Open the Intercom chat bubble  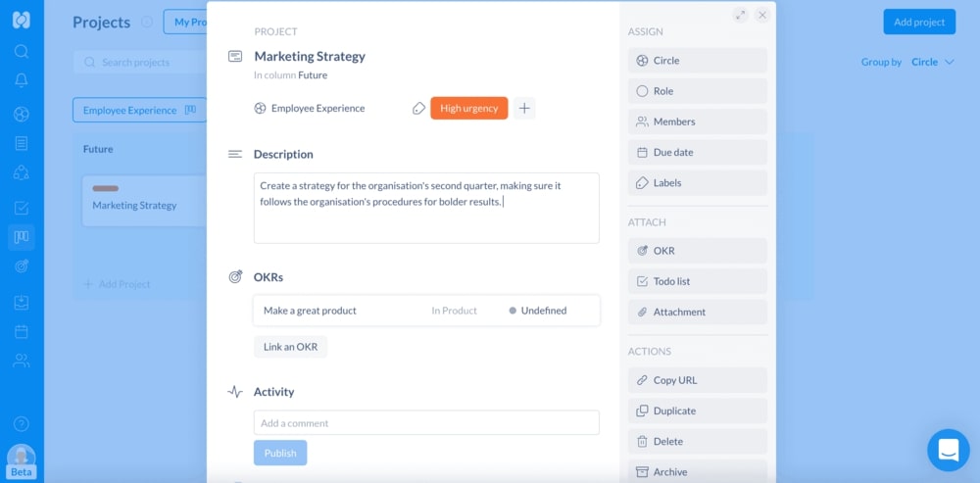click(948, 450)
